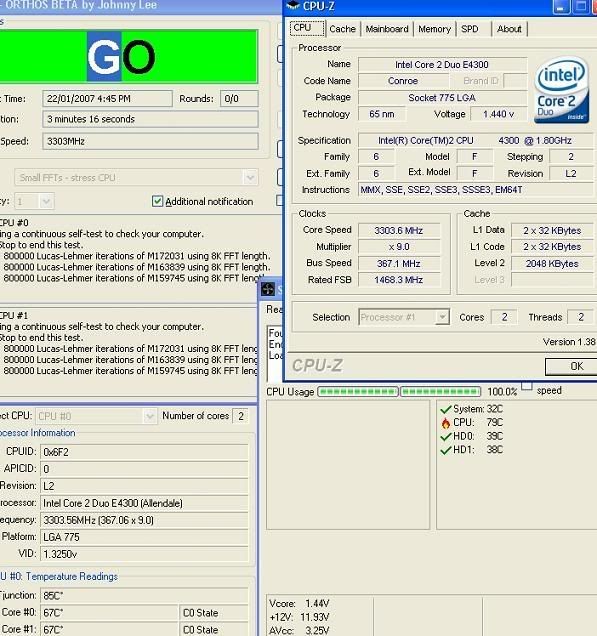This screenshot has height=636, width=597.
Task: Open the Memory tab in CPU-Z
Action: [x=434, y=29]
